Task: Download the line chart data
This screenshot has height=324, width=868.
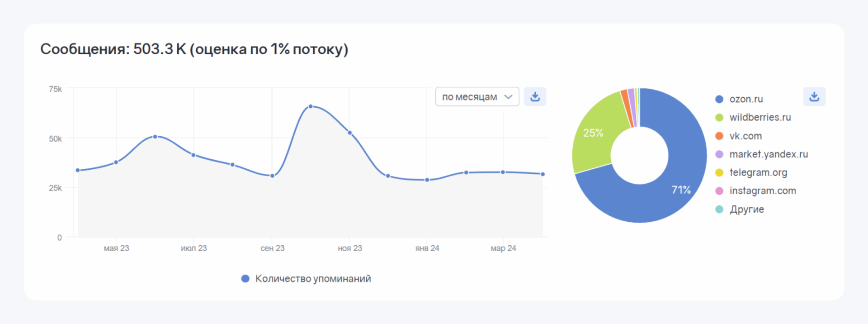Action: click(x=535, y=97)
